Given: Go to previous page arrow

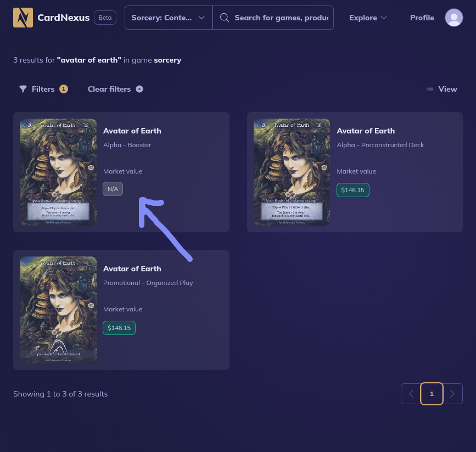Looking at the screenshot, I should coord(411,394).
